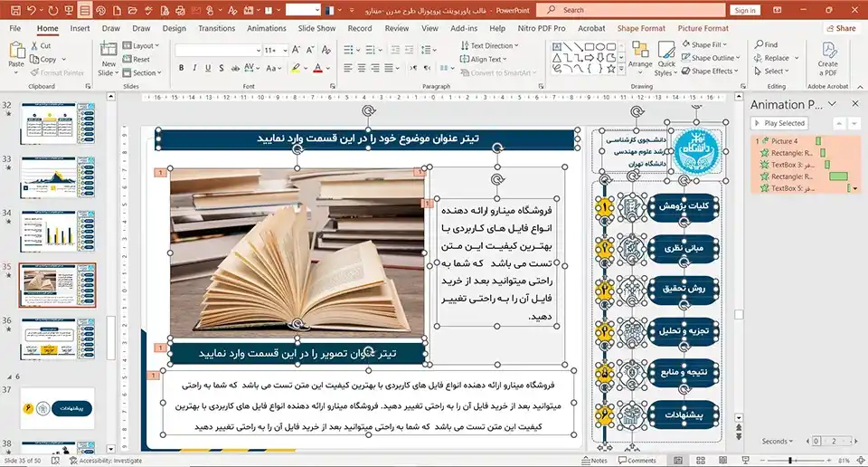Viewport: 868px width, 467px height.
Task: Open Layout dropdown
Action: tap(141, 45)
